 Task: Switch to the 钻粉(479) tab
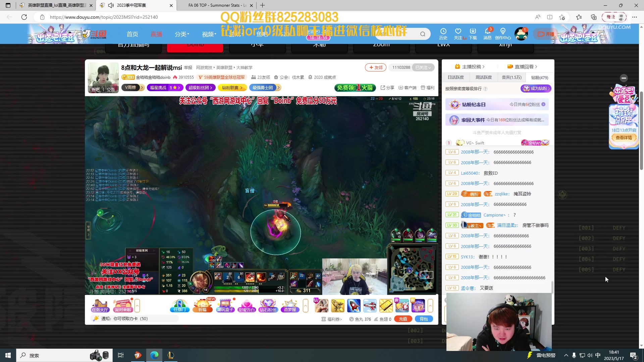[x=540, y=77]
